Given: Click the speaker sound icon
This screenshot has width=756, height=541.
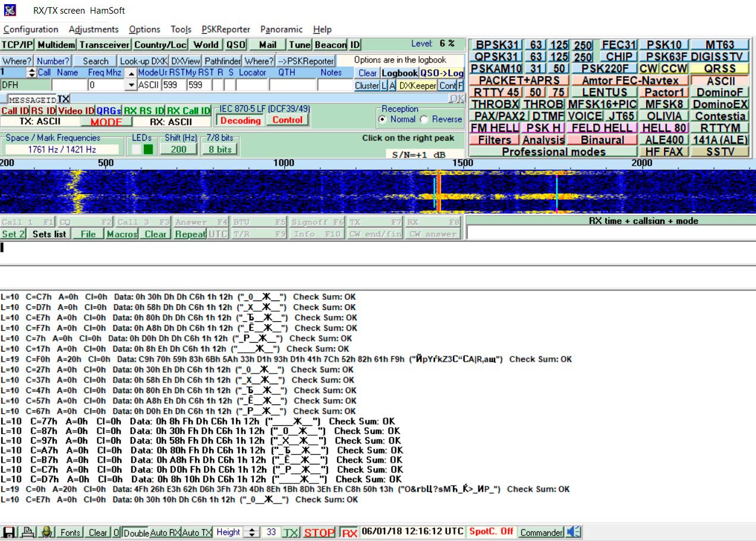Looking at the screenshot, I should (574, 532).
